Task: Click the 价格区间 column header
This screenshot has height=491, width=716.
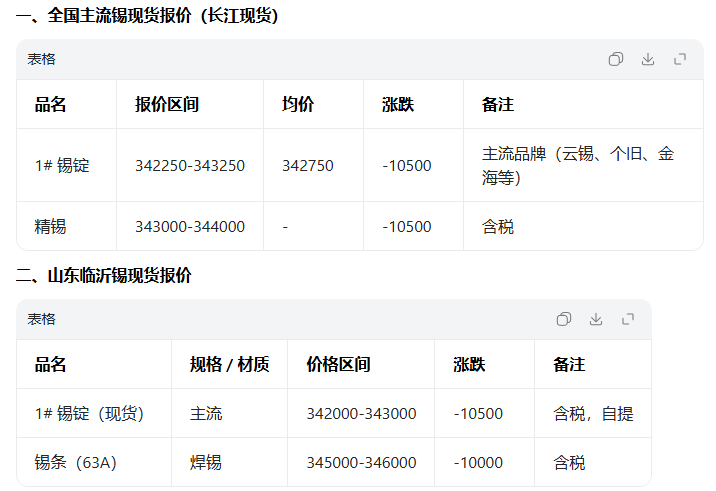Action: (x=338, y=364)
